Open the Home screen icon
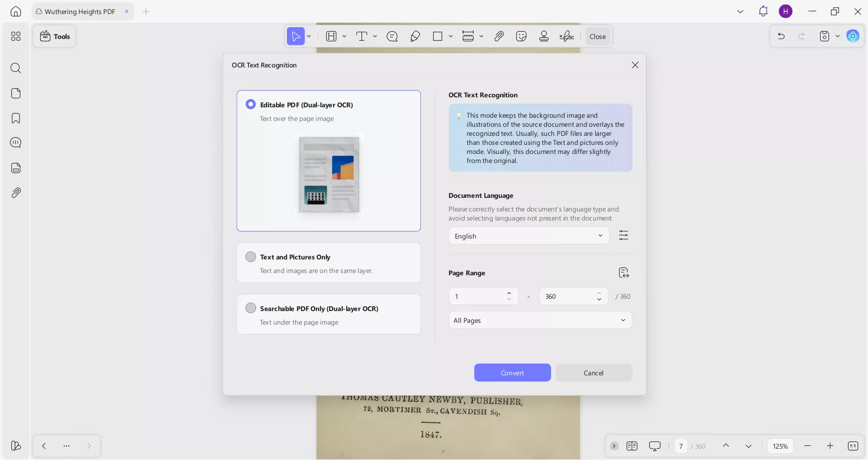 point(16,11)
